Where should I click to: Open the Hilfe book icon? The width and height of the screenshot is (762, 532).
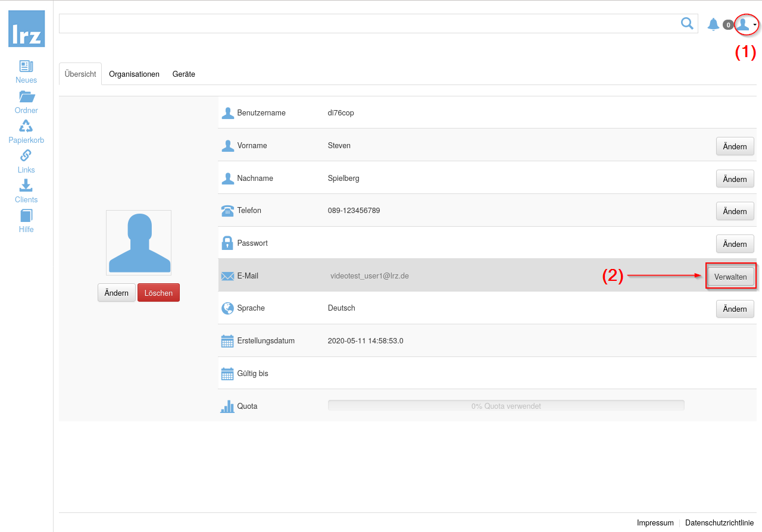click(x=26, y=215)
